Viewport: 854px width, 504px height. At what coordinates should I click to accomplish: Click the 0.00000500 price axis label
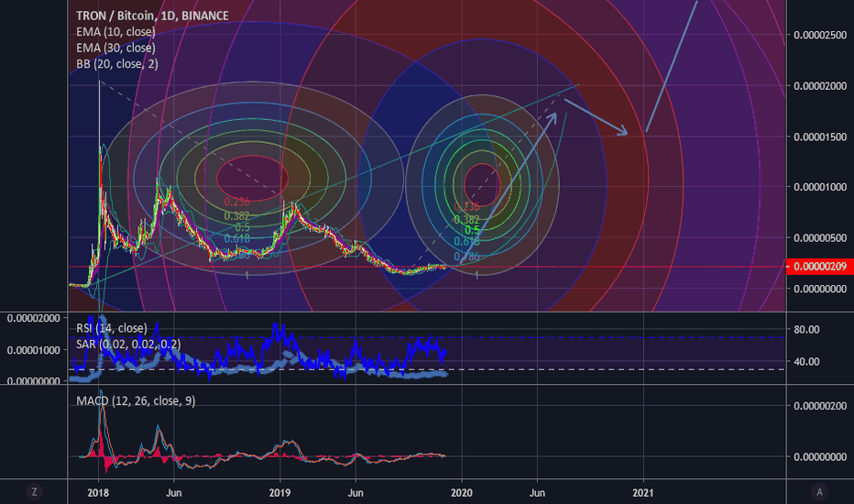(820, 238)
